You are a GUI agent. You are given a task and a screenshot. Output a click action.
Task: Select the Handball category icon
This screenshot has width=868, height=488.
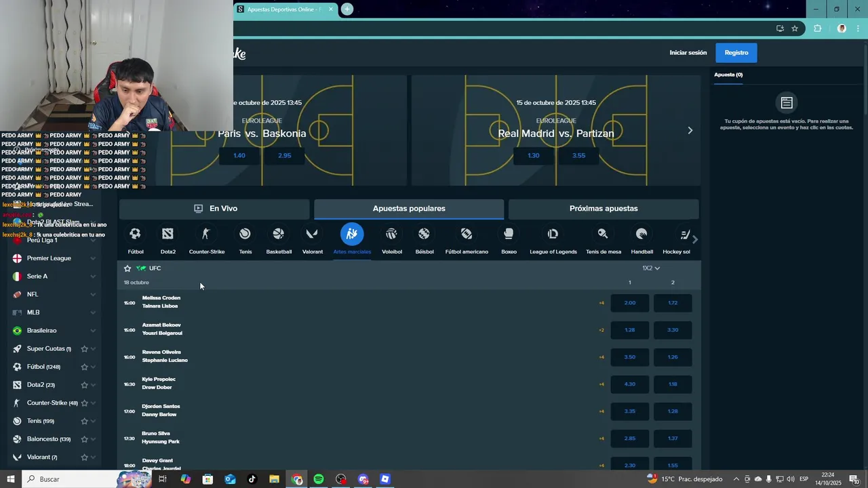pyautogui.click(x=642, y=234)
